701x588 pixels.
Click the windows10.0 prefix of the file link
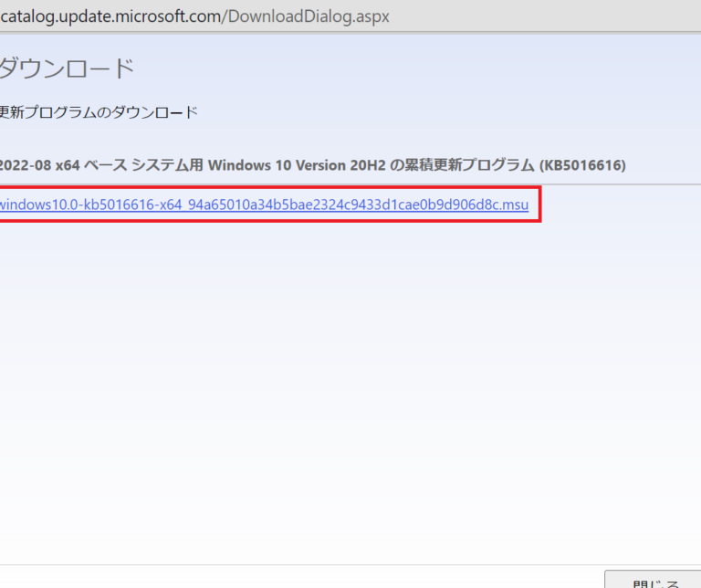(37, 205)
